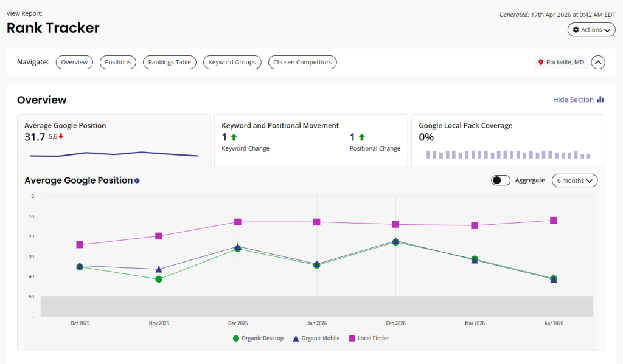Click the Positional Change label
Viewport: 623px width, 364px height.
pyautogui.click(x=375, y=148)
